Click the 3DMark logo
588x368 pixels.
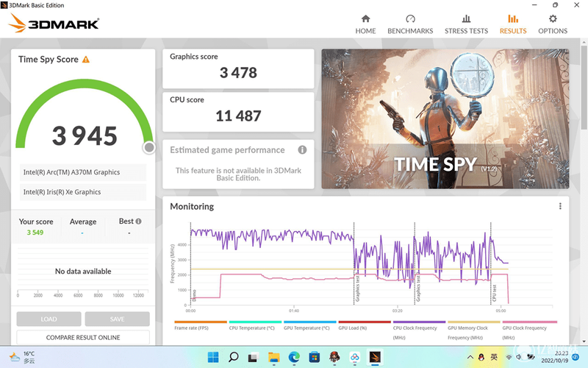click(x=54, y=24)
